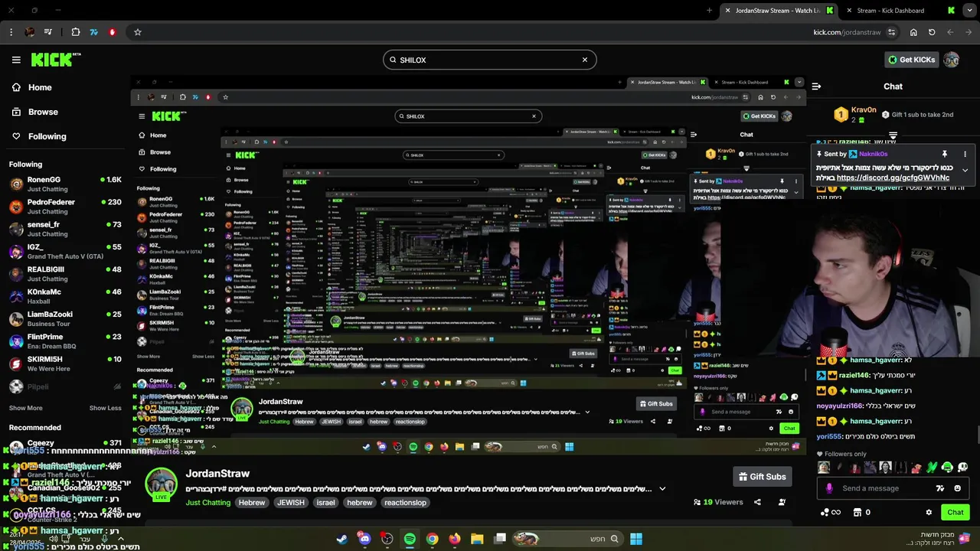The image size is (980, 551).
Task: Open FlintPrime followed channel
Action: tap(65, 341)
